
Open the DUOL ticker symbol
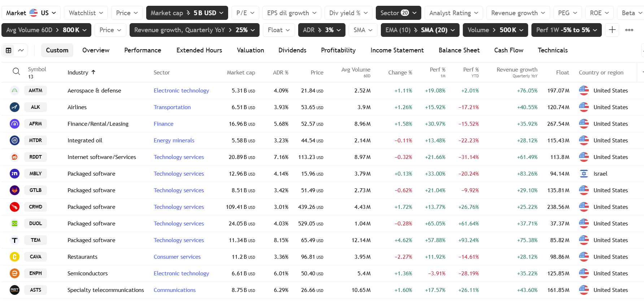[x=35, y=224]
